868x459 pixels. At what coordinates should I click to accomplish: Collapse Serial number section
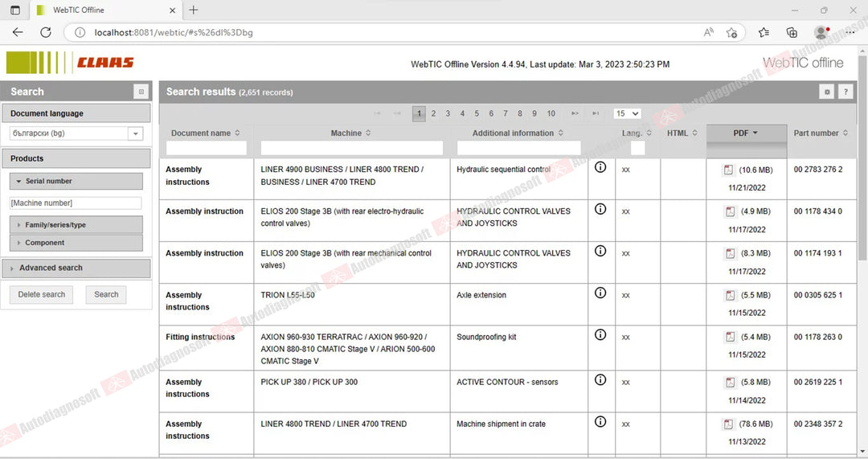(x=76, y=181)
